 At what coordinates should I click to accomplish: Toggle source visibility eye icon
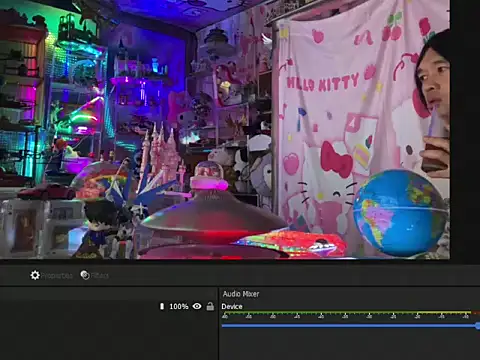197,306
